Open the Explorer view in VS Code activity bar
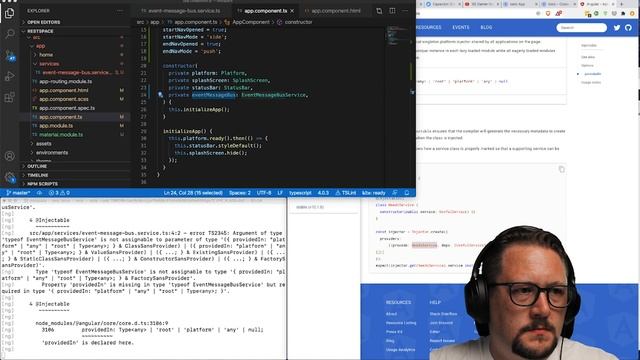640x360 pixels. 9,13
